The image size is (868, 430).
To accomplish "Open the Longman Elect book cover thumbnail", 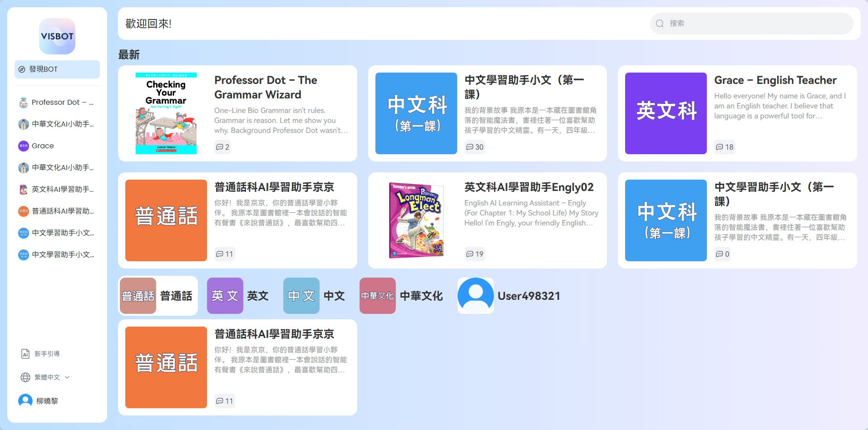I will (416, 220).
